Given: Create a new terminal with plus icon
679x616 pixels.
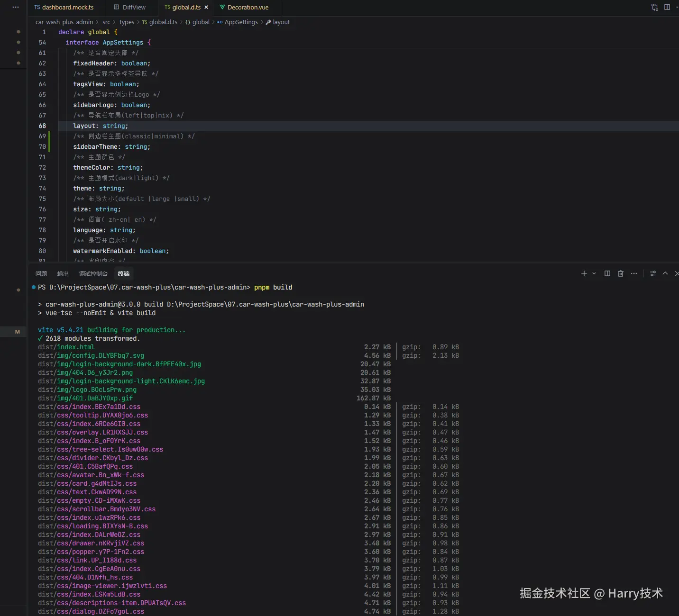Looking at the screenshot, I should point(584,273).
